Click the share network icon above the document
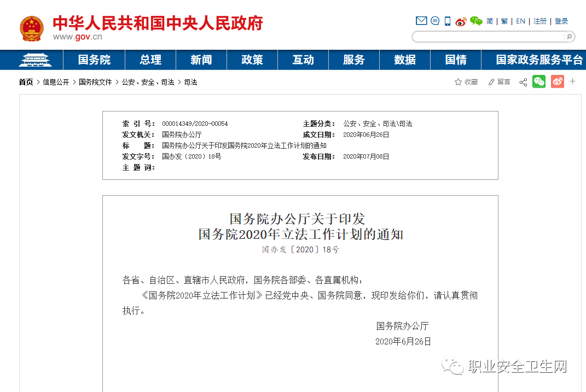The height and width of the screenshot is (392, 586). (x=523, y=81)
